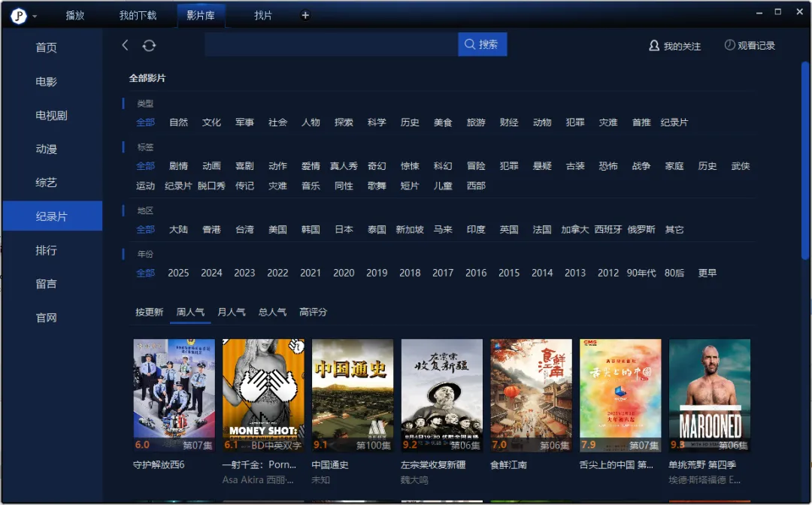Open the app logo menu
Viewport: 812px width, 505px height.
(x=19, y=16)
